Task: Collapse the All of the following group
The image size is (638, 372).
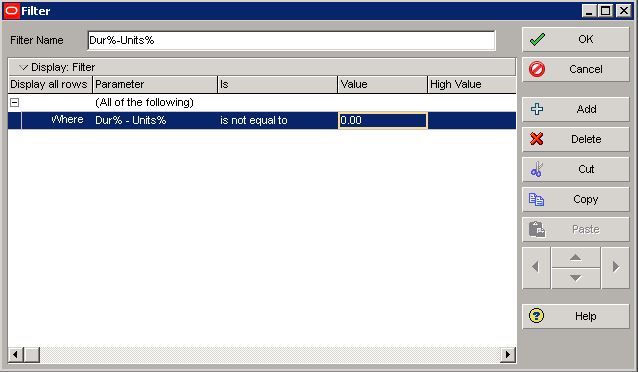Action: pyautogui.click(x=14, y=103)
